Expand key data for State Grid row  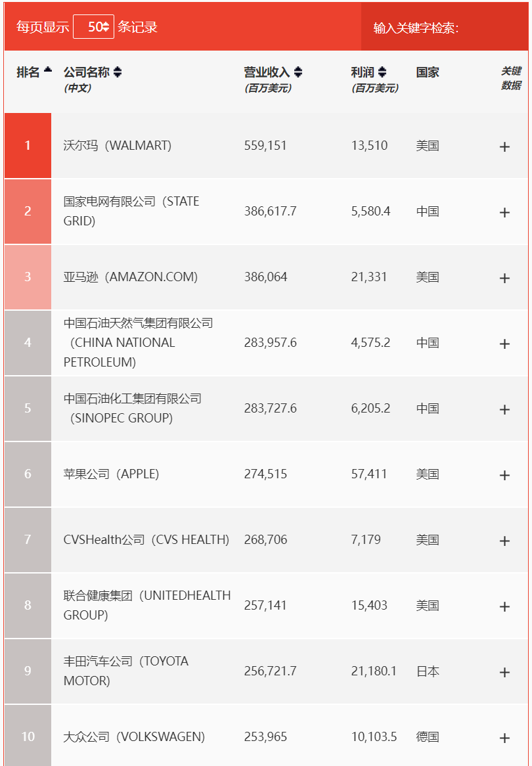(x=504, y=212)
